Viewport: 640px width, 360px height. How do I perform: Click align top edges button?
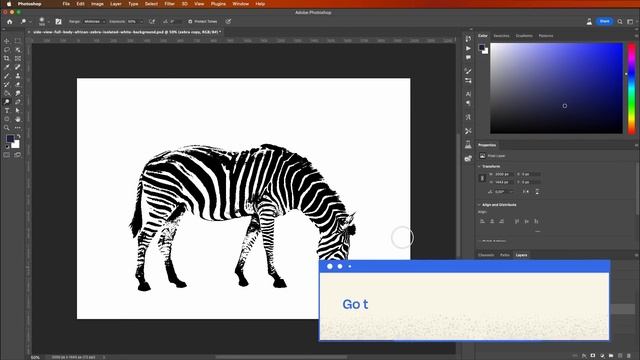517,221
